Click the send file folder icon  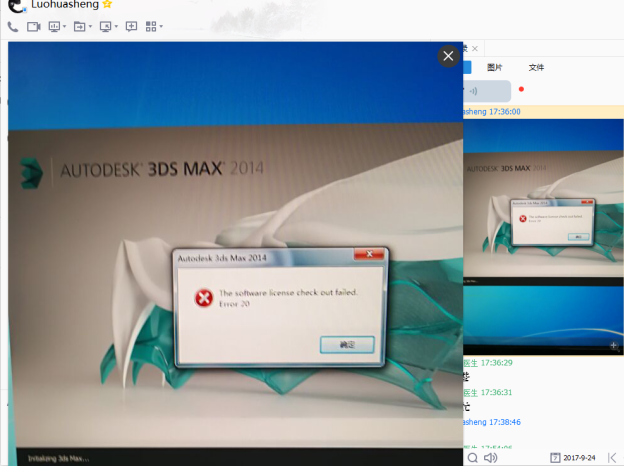80,27
